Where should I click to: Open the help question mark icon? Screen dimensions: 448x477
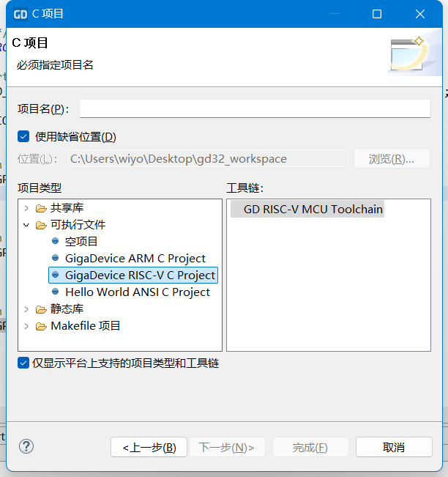26,446
